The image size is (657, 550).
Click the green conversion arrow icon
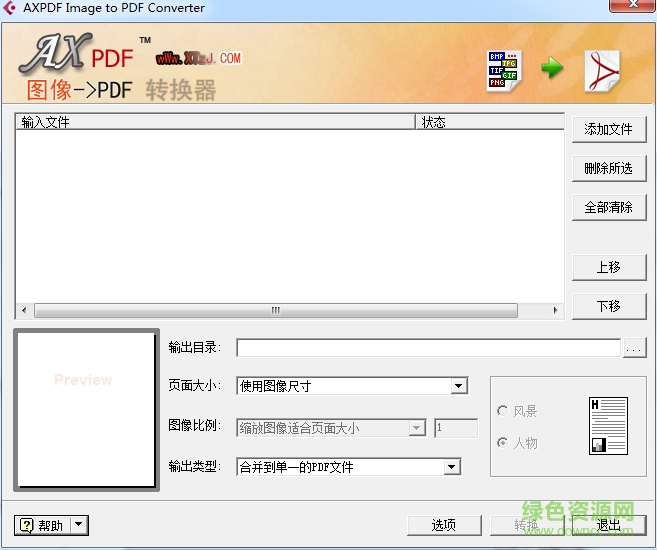[553, 69]
